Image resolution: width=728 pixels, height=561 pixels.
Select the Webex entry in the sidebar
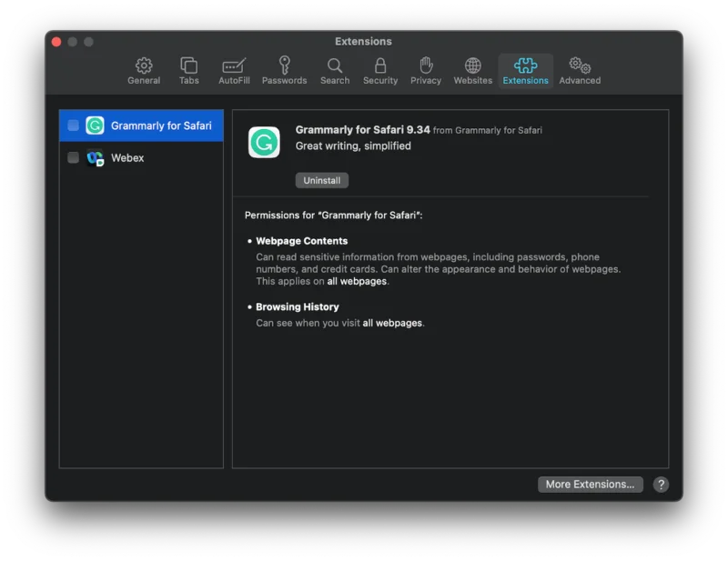click(127, 157)
